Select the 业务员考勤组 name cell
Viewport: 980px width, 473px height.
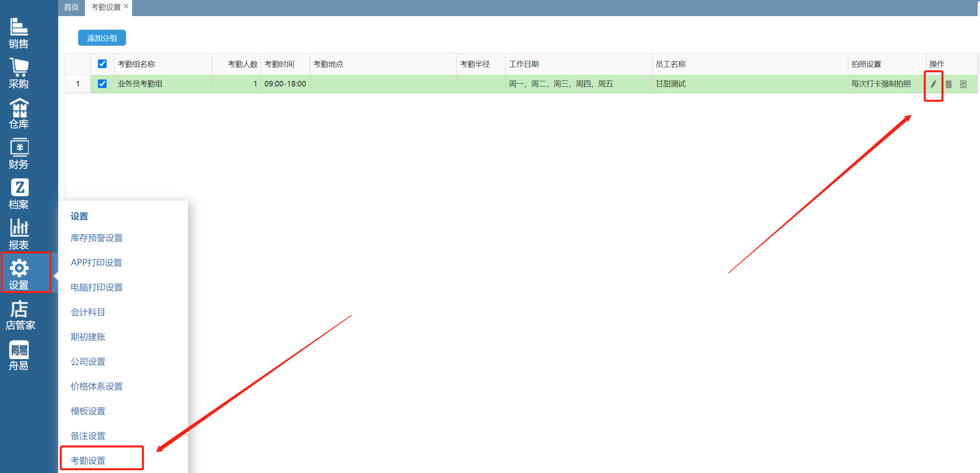(163, 84)
